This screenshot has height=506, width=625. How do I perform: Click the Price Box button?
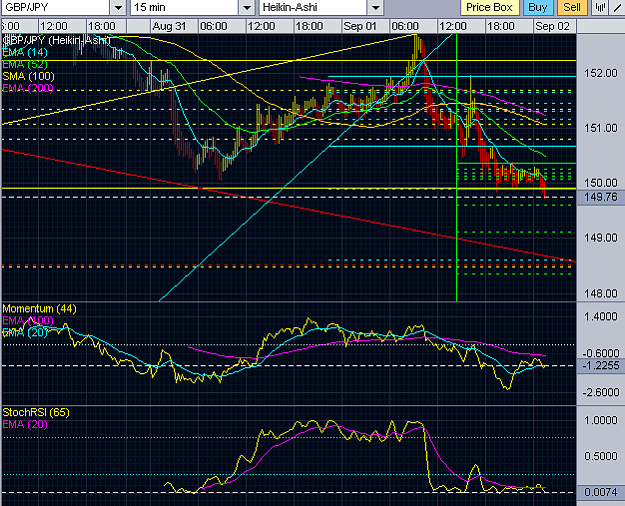489,7
